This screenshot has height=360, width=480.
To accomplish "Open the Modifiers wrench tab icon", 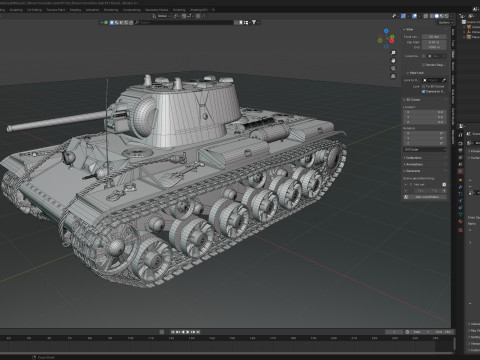I will [x=460, y=187].
